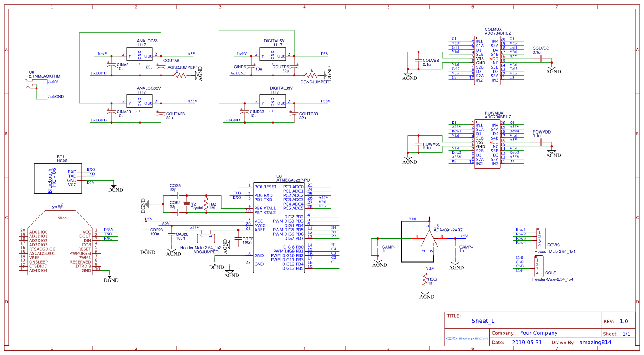
Task: Click the ROWS 1x4 header connector
Action: 541,238
